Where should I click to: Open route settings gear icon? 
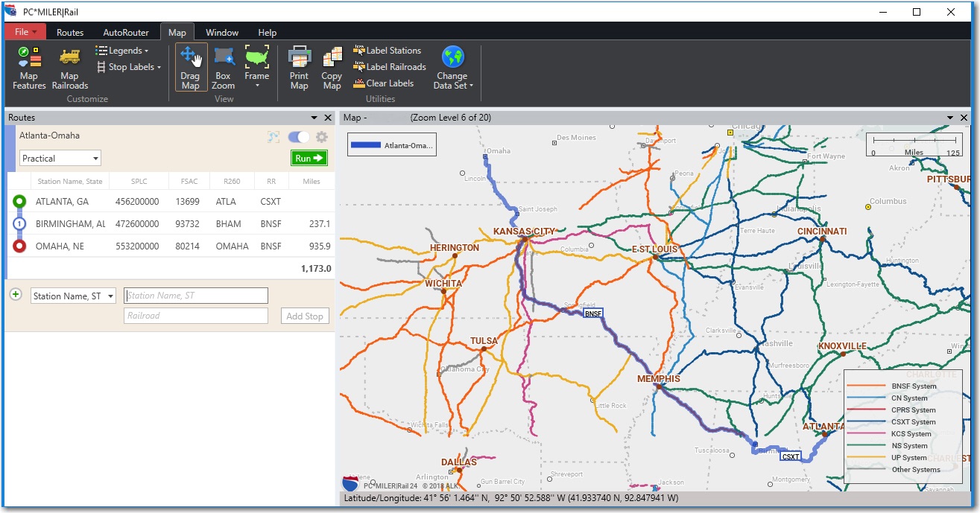[x=322, y=137]
